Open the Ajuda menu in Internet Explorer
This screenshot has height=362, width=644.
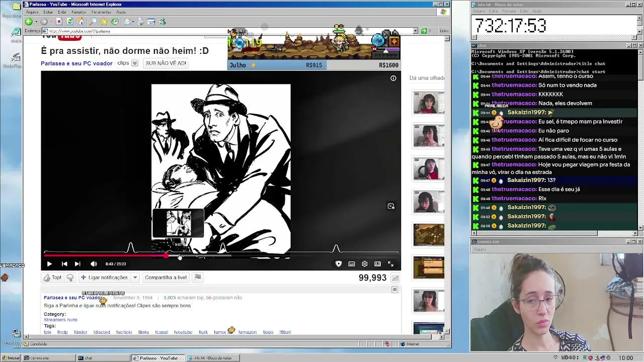click(121, 12)
